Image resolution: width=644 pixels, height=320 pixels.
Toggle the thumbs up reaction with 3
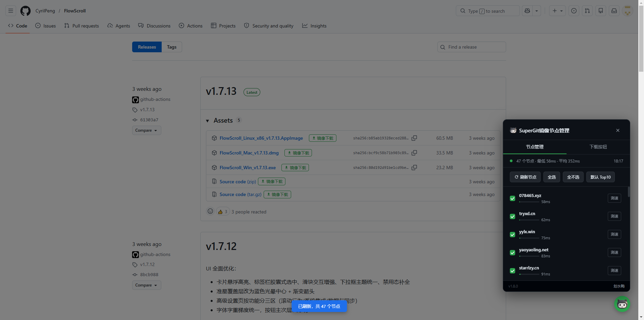223,212
